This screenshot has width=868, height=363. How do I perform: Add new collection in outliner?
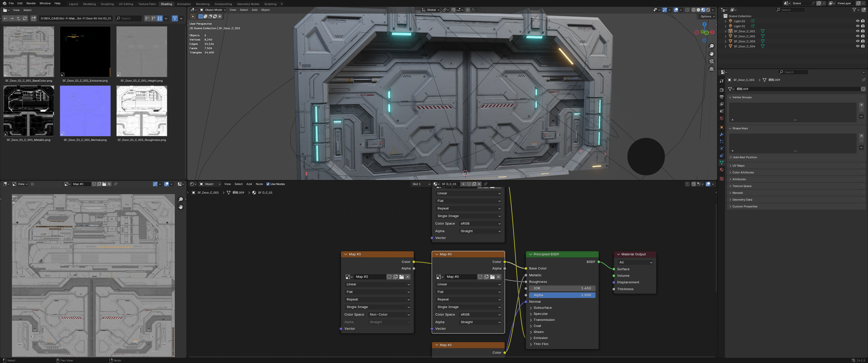pos(863,10)
